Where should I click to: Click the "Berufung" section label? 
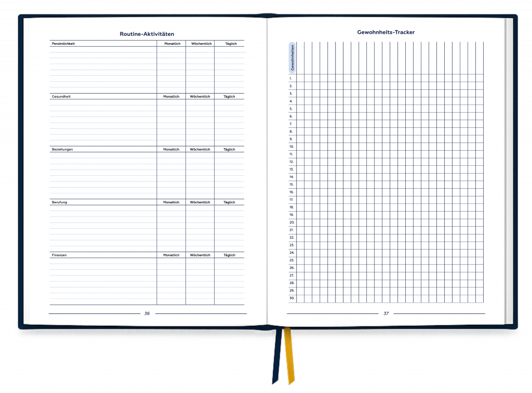pos(59,202)
